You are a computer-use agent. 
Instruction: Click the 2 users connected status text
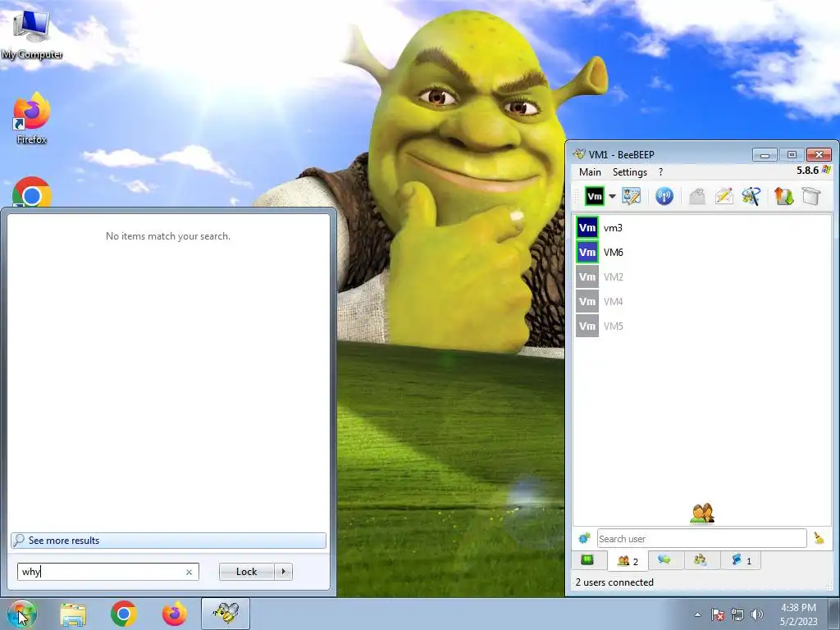pyautogui.click(x=614, y=582)
